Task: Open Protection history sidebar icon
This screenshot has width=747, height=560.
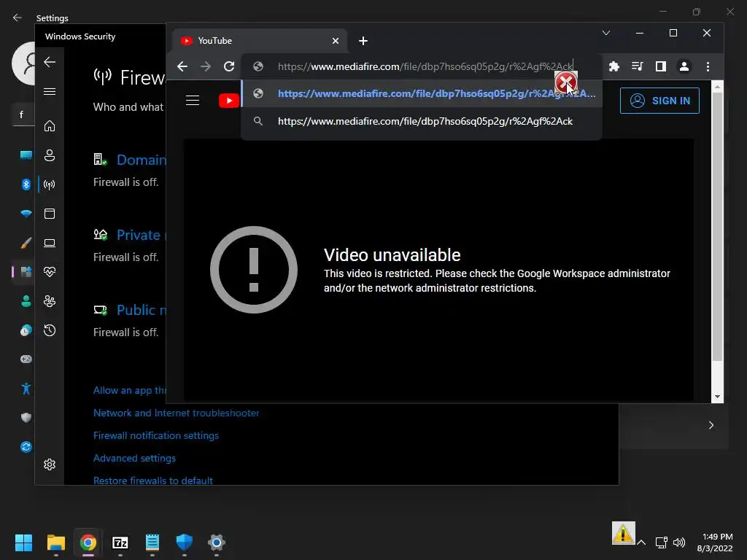Action: (x=50, y=330)
